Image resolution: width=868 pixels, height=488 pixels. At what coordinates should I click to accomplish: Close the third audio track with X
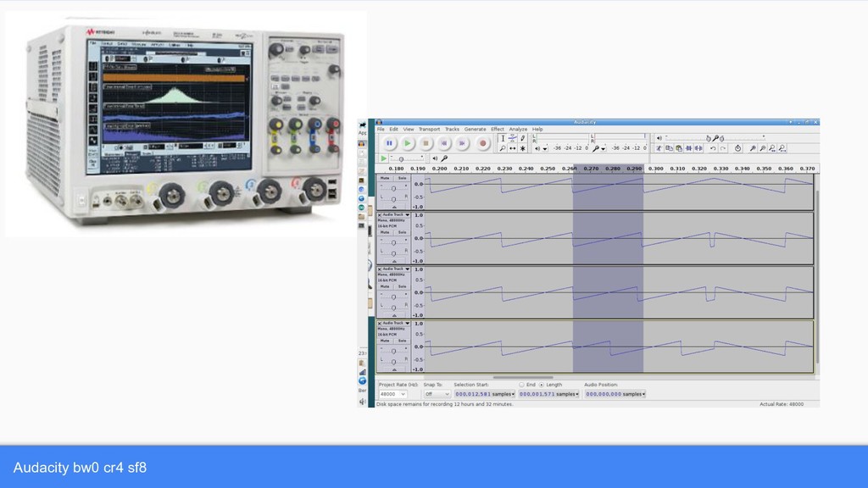[x=380, y=269]
